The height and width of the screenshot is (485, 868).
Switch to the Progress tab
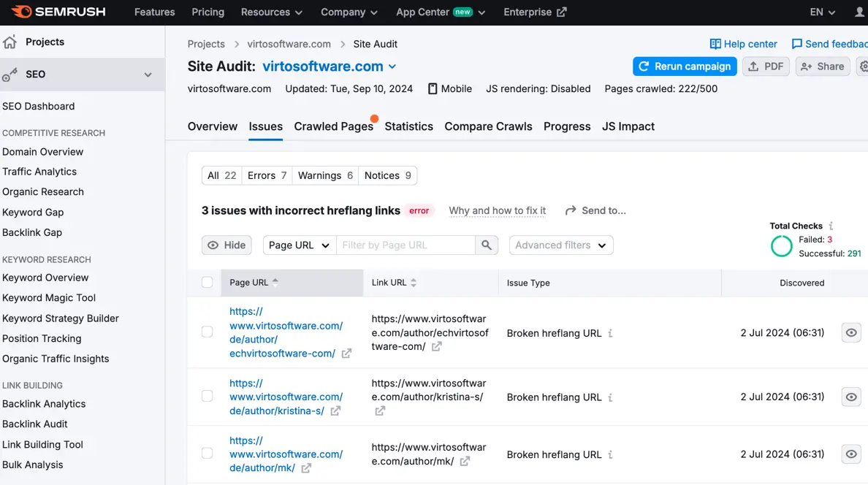coord(567,127)
